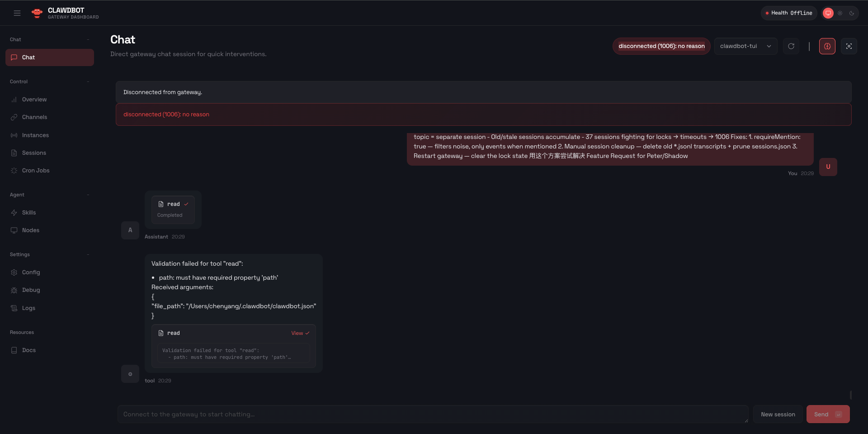
Task: Click the hamburger menu icon
Action: point(17,13)
